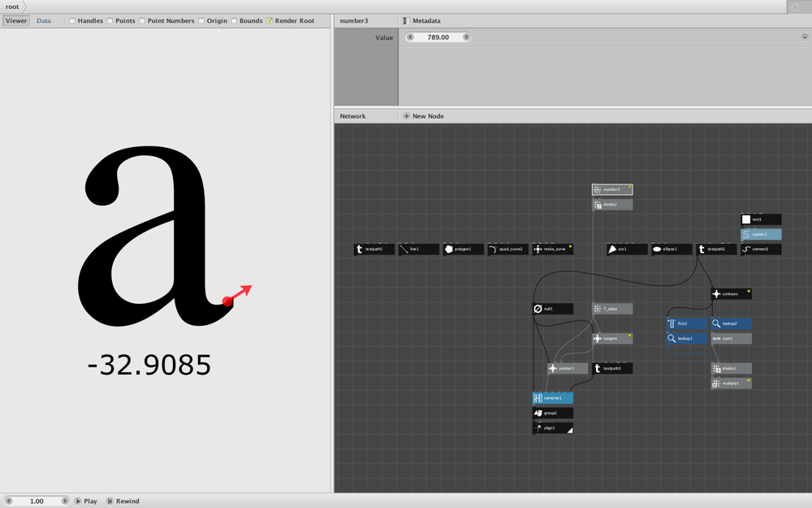
Task: Select the group2 node
Action: [552, 413]
